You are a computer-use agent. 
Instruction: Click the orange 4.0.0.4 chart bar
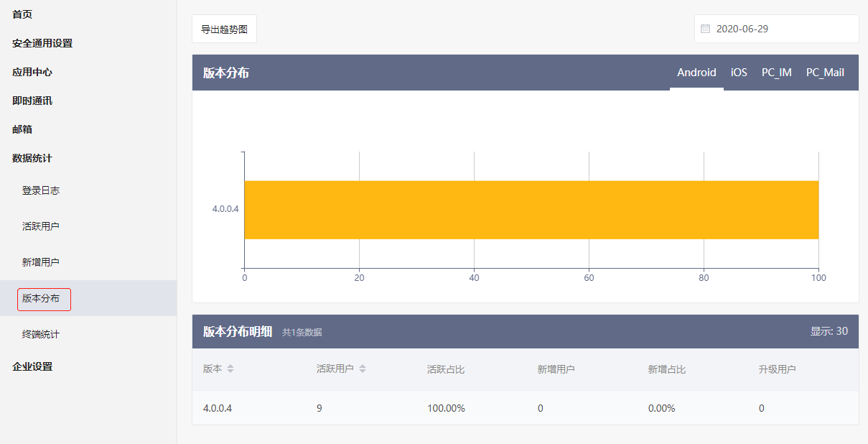pos(531,210)
